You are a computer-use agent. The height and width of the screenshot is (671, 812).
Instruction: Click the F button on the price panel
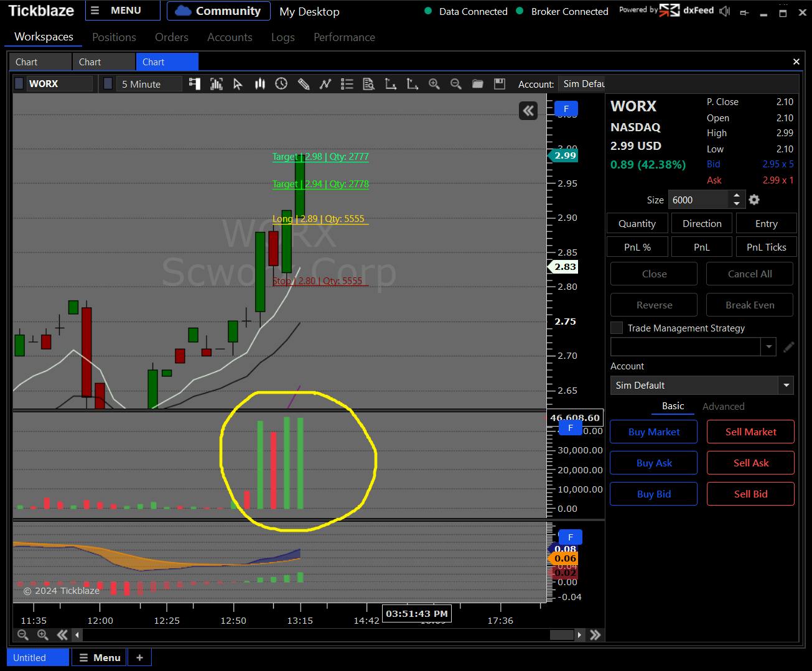(x=566, y=109)
